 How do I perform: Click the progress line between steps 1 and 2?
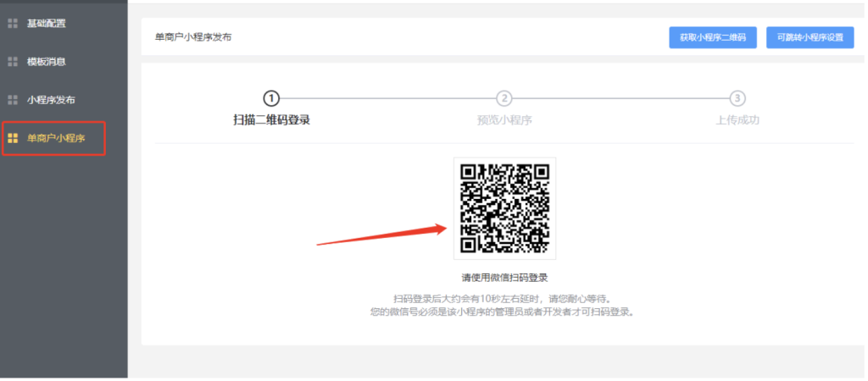pyautogui.click(x=387, y=99)
